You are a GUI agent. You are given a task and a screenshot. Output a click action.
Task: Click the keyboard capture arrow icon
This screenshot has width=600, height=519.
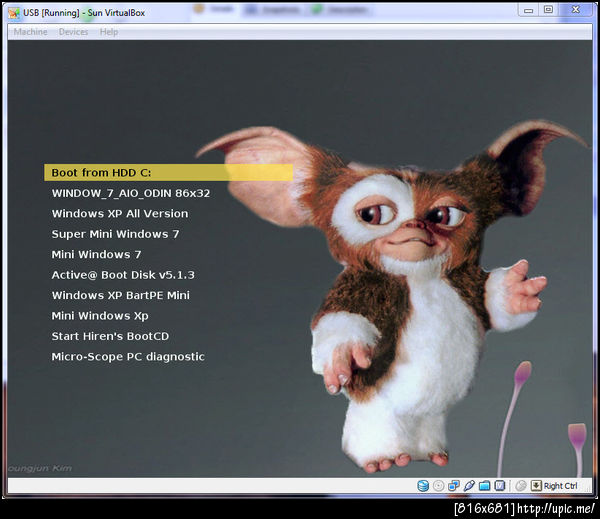tap(536, 486)
